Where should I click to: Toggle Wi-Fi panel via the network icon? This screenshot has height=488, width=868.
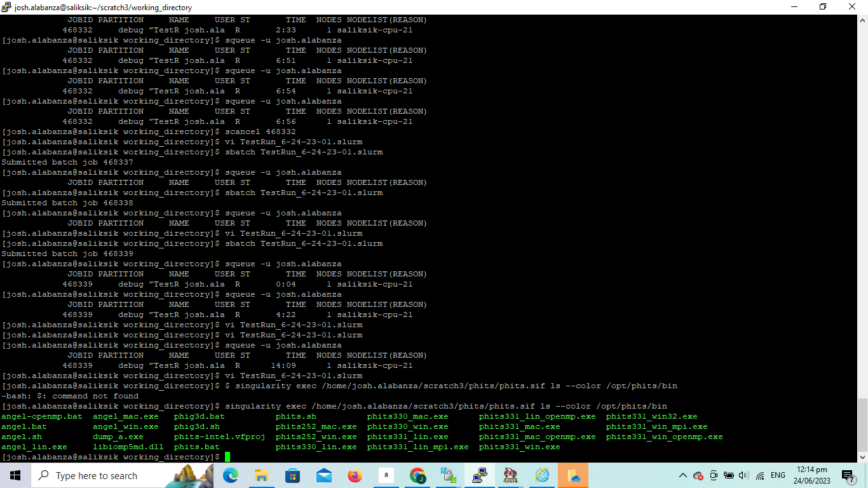click(x=760, y=475)
